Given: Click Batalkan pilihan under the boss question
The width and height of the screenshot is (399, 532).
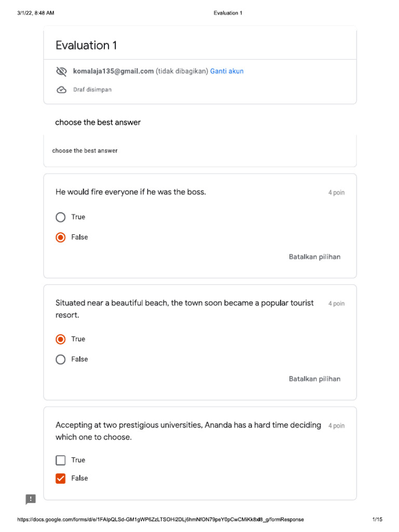Looking at the screenshot, I should 314,257.
